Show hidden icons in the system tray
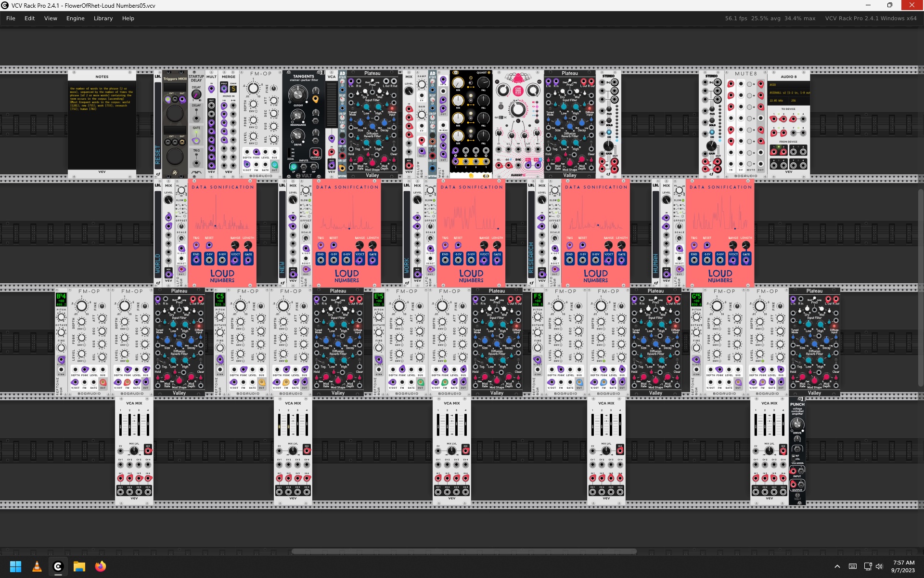Viewport: 924px width, 578px height. tap(837, 566)
